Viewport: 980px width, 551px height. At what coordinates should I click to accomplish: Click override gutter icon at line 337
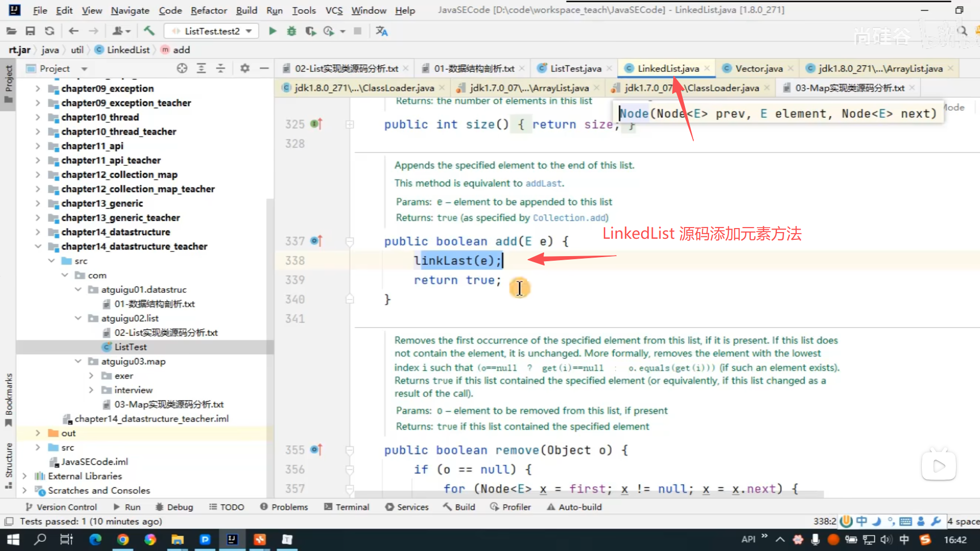316,241
